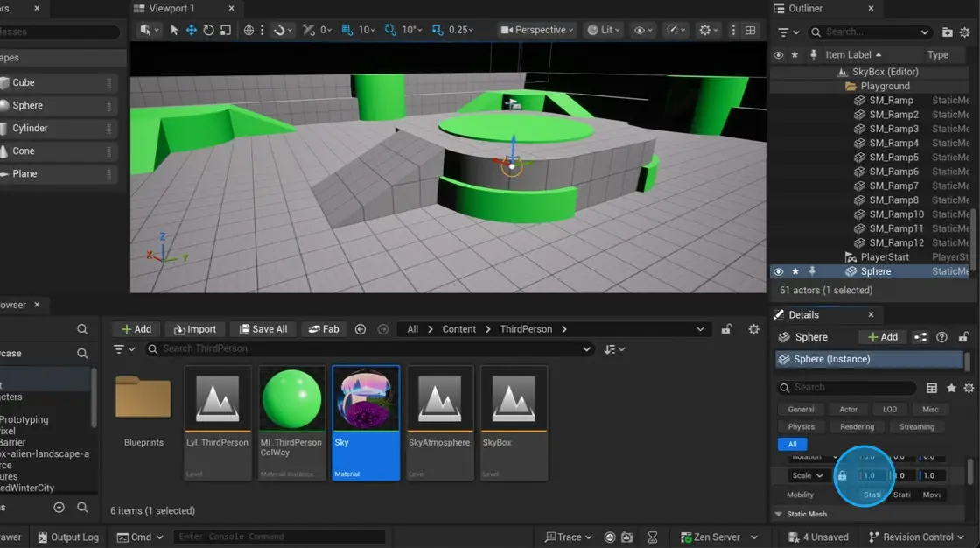980x548 pixels.
Task: Select the Rendering category filter in Details
Action: (x=857, y=427)
